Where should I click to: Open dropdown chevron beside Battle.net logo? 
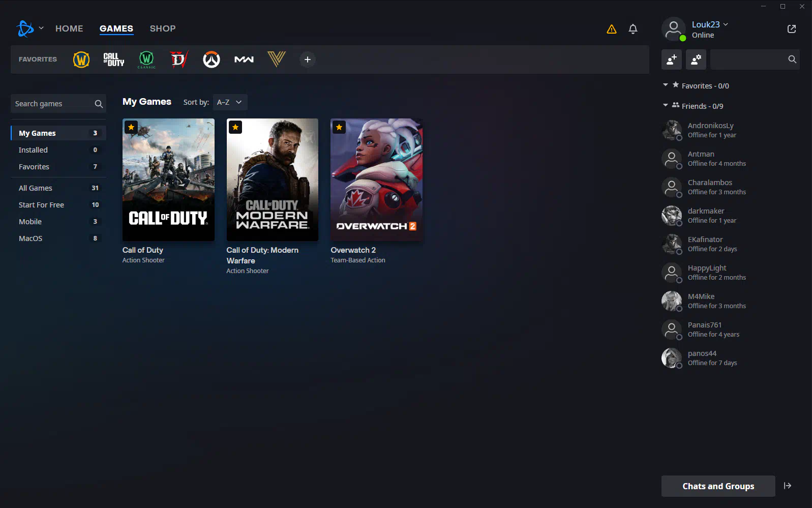coord(41,28)
